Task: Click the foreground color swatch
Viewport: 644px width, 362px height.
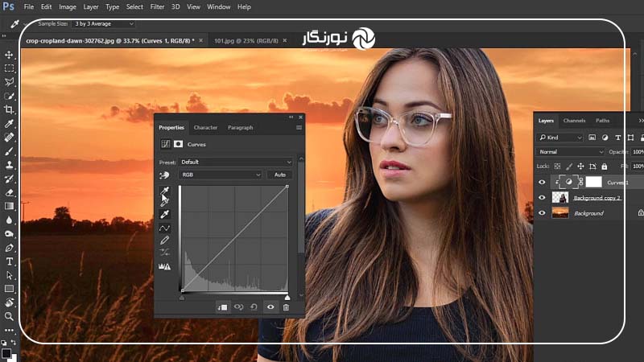Action: [x=6, y=353]
